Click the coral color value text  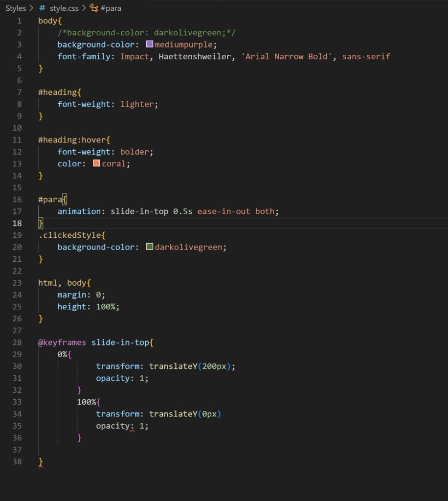114,163
